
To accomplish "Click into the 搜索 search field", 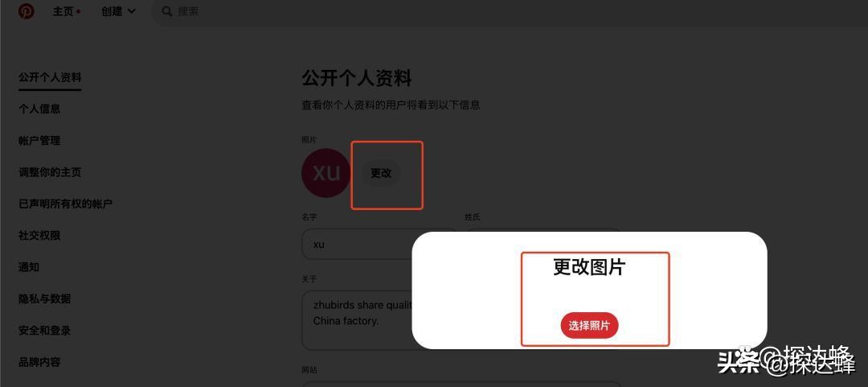I will (x=510, y=11).
